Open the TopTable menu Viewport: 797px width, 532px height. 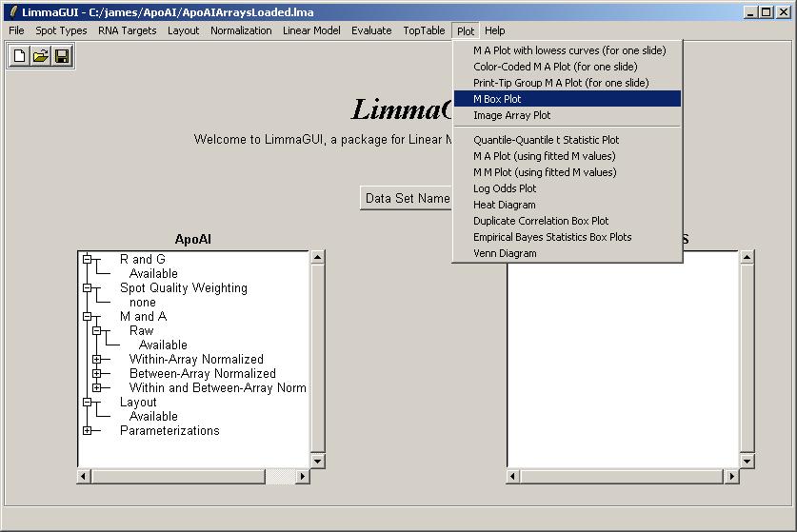(x=424, y=30)
